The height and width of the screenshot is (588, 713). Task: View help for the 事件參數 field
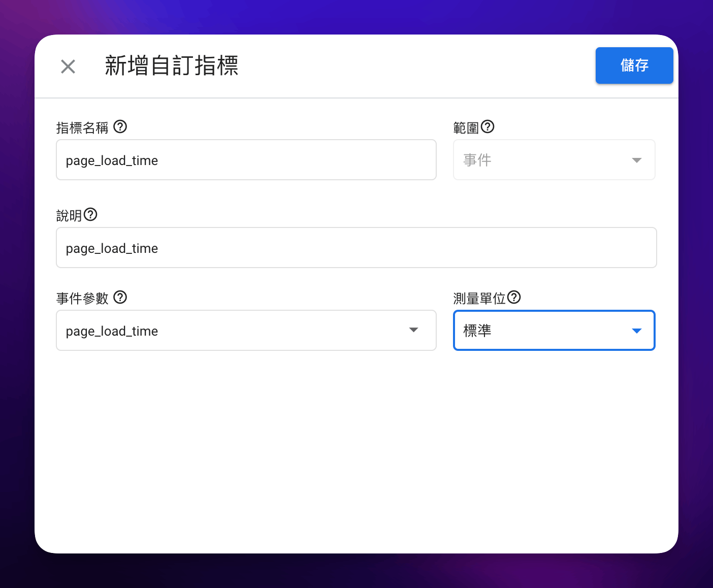pos(120,298)
